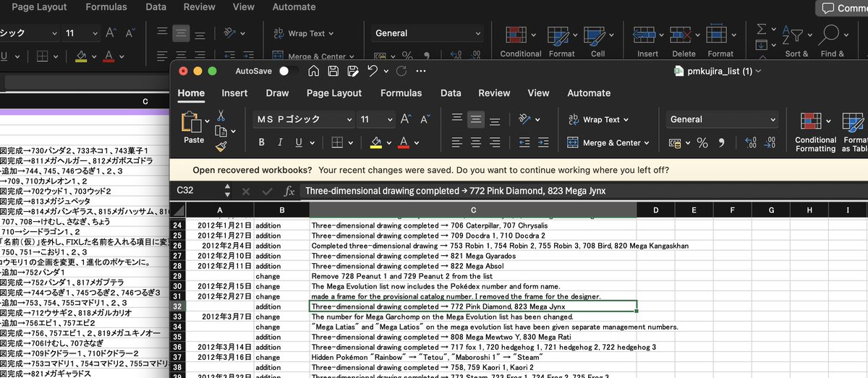The width and height of the screenshot is (868, 378).
Task: Open the Automate tab in front window
Action: pos(589,93)
